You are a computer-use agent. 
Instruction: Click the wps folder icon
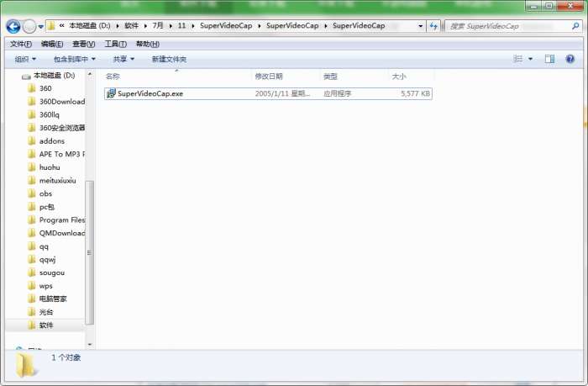(x=32, y=286)
